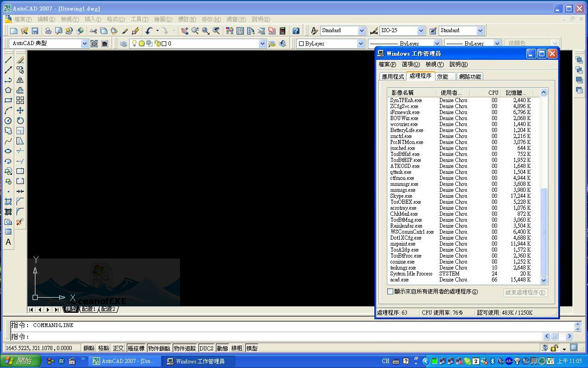Image resolution: width=588 pixels, height=368 pixels.
Task: Select the Polyline tool
Action: coord(8,80)
